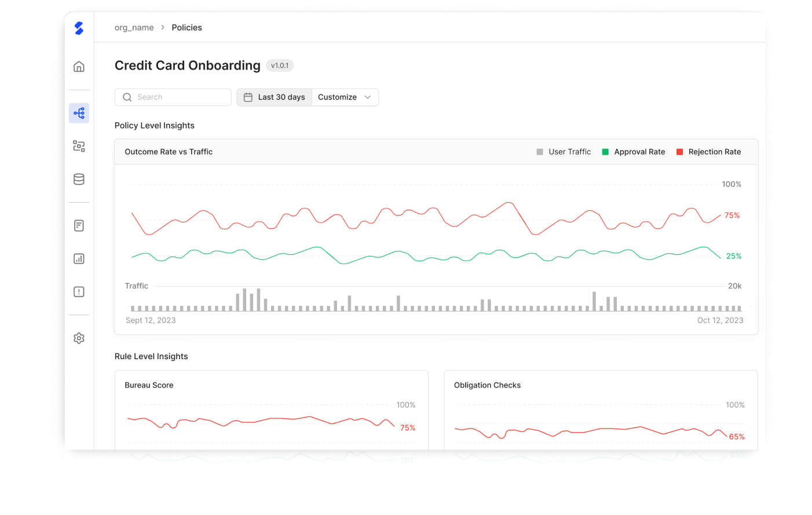
Task: Expand the Customize dropdown
Action: 345,97
